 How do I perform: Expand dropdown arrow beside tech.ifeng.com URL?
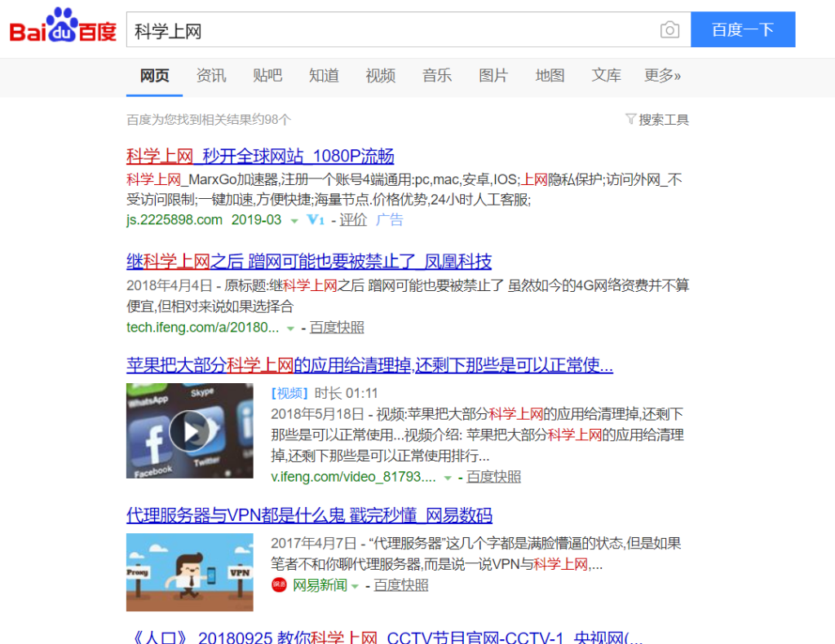[290, 329]
